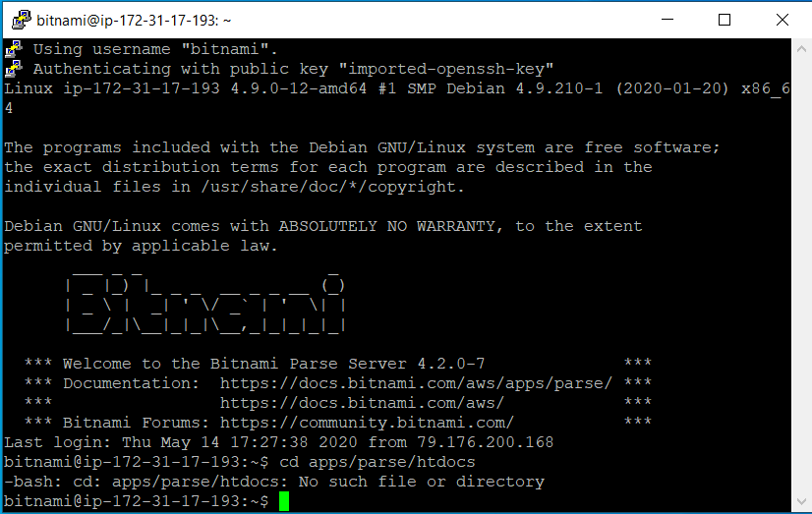Viewport: 812px width, 514px height.
Task: Click the window title "bitnami@ip-172-31-17-193: ~"
Action: click(134, 21)
